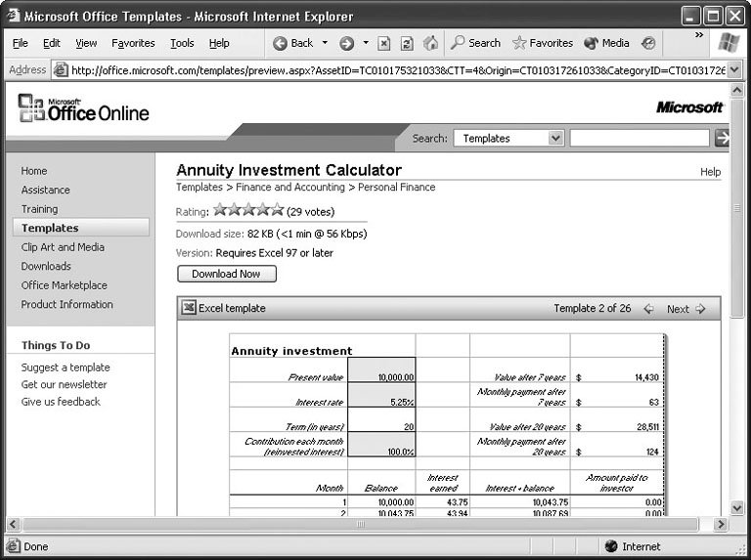Click the green search Go arrow
Screen dimensions: 751x560
[x=723, y=139]
